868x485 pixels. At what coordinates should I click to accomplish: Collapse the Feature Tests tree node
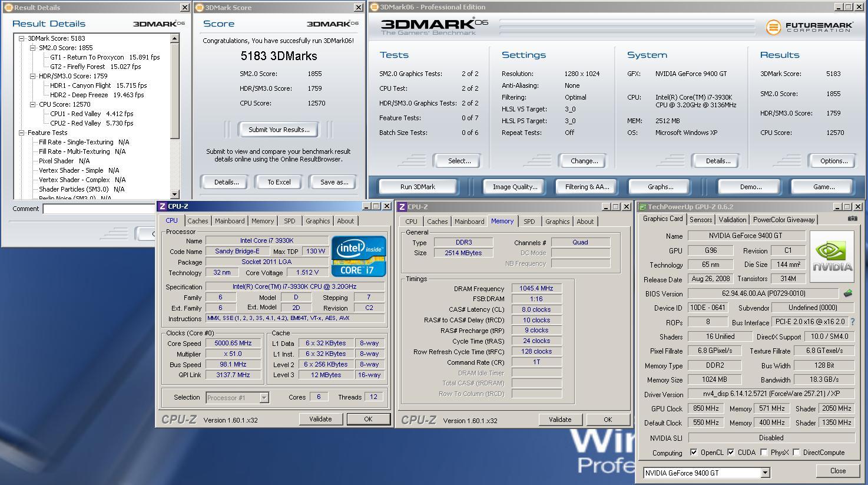(22, 133)
